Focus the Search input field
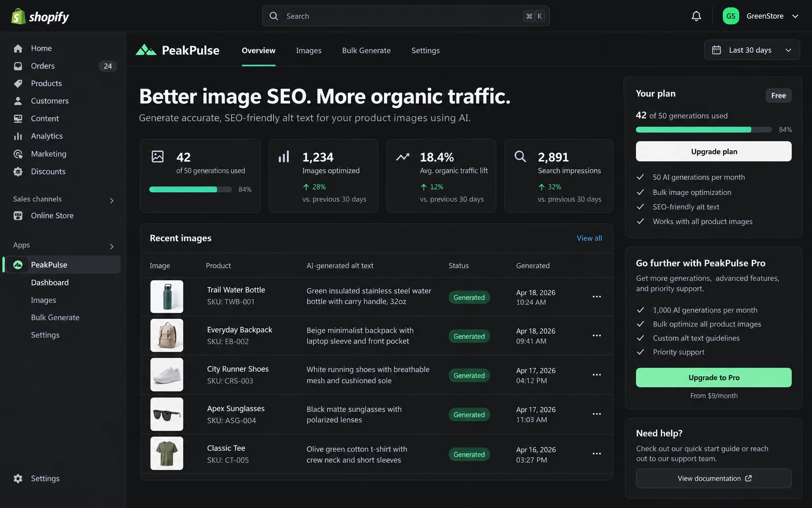Image resolution: width=812 pixels, height=508 pixels. pos(406,16)
